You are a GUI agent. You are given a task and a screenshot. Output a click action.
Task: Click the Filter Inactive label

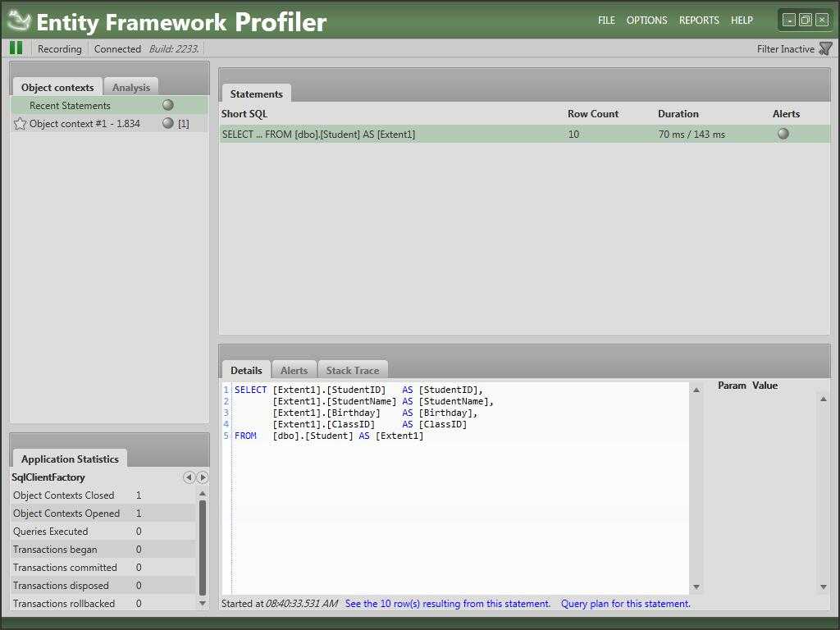click(785, 48)
